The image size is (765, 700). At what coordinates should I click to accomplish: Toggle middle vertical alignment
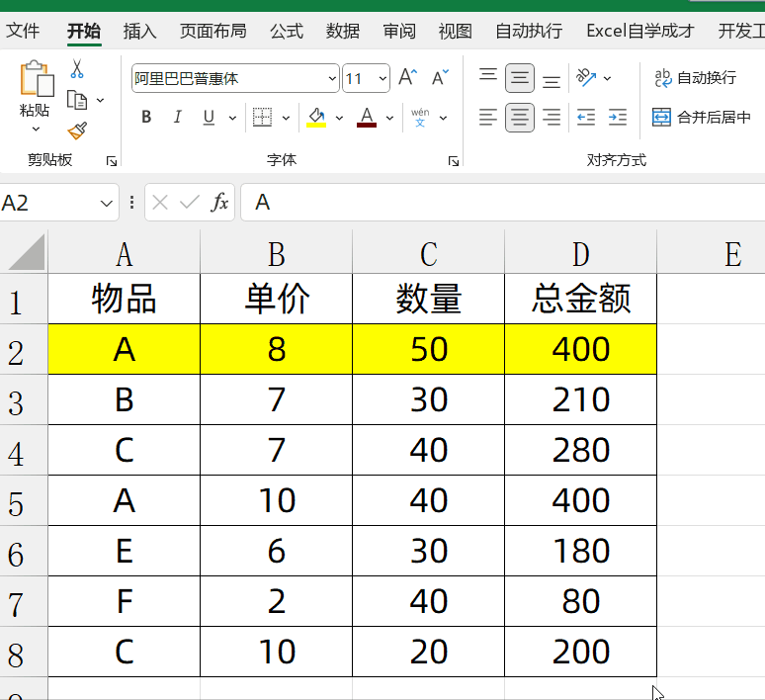click(520, 78)
